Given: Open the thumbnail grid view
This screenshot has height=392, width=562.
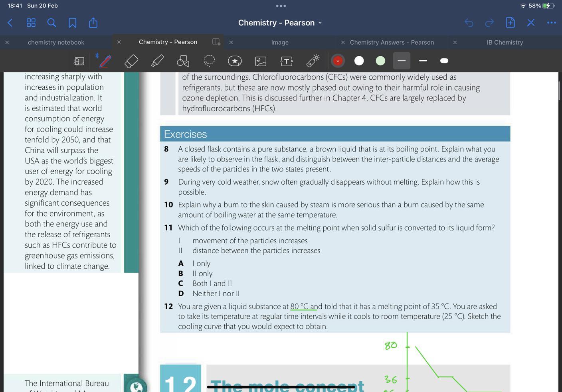Looking at the screenshot, I should [x=31, y=23].
